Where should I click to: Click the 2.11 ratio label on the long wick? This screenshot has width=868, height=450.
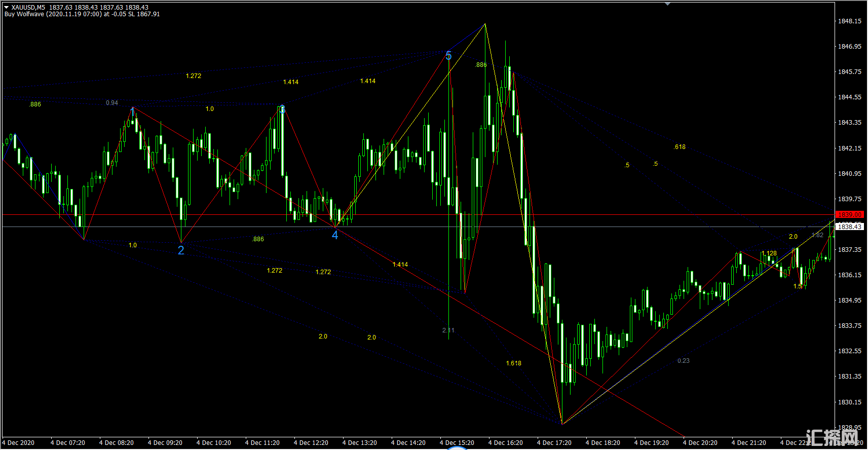tap(448, 330)
